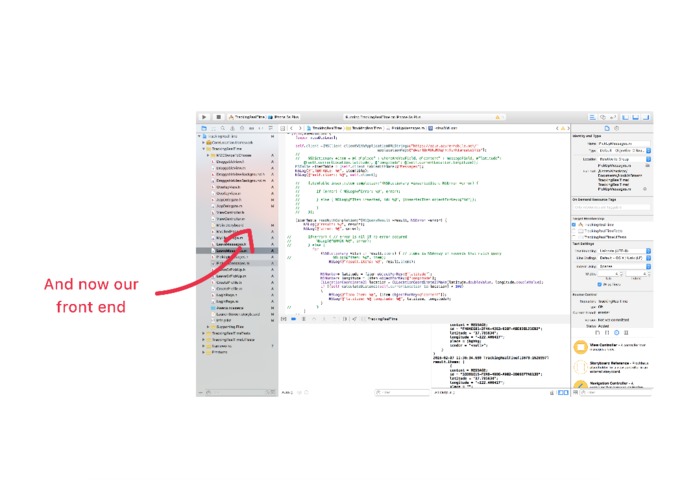Open the run destination device selector
The image size is (695, 494).
(284, 117)
